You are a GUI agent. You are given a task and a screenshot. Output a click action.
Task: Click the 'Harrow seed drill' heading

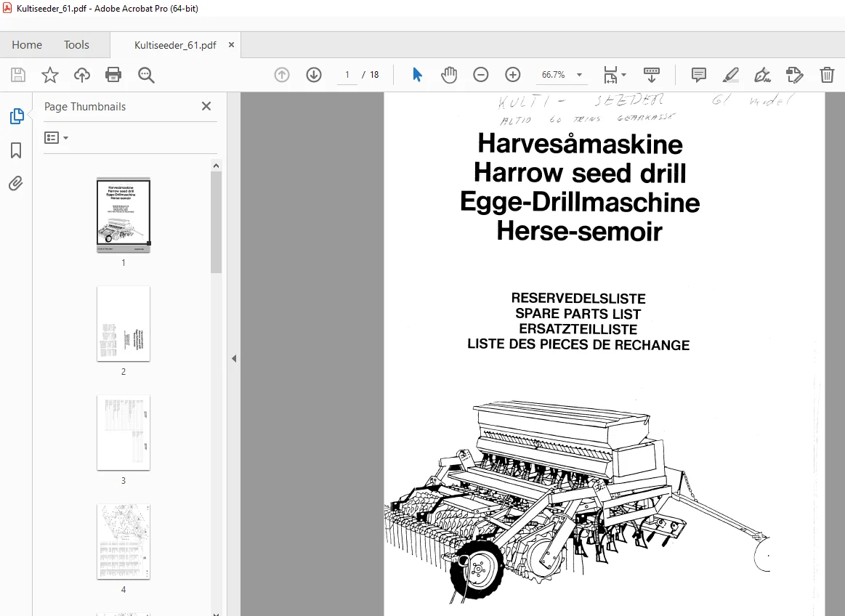pos(580,173)
